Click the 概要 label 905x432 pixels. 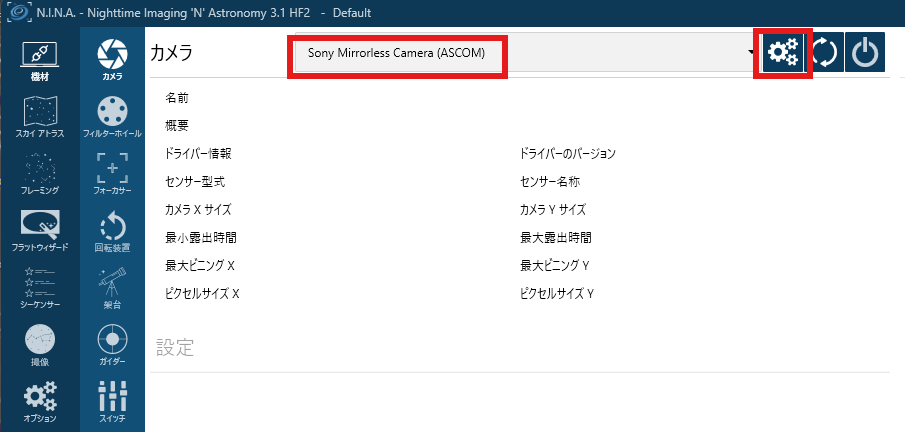click(x=177, y=126)
